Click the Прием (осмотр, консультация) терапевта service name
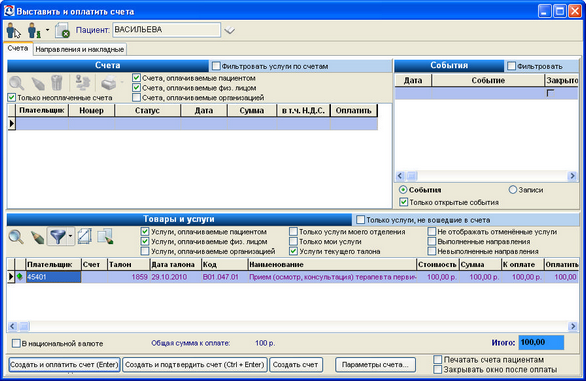 [333, 277]
